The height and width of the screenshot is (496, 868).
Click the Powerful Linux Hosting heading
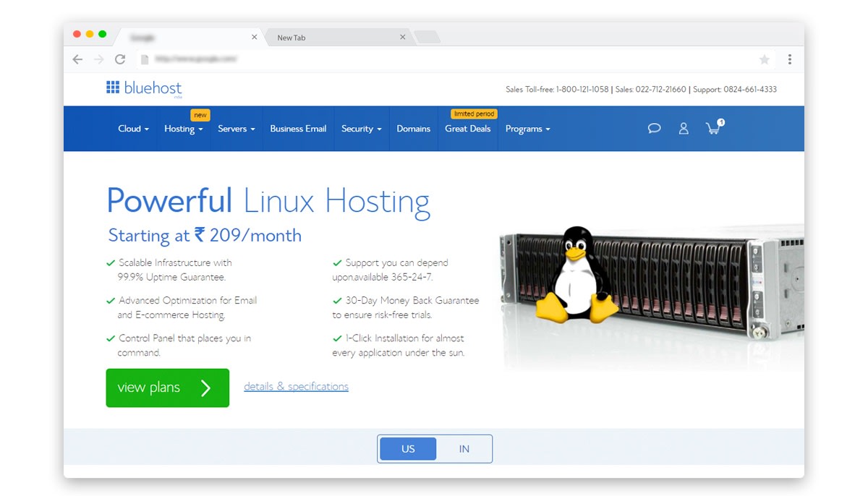pyautogui.click(x=268, y=200)
